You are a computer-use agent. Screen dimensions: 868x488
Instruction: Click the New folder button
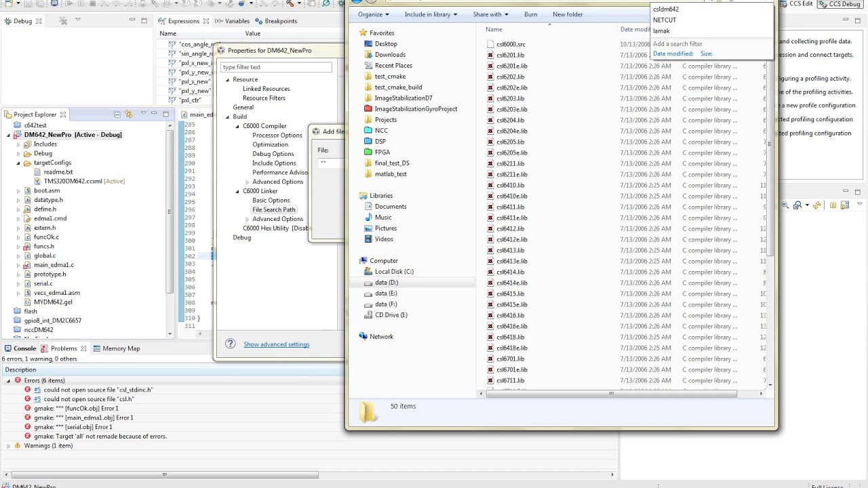coord(568,14)
